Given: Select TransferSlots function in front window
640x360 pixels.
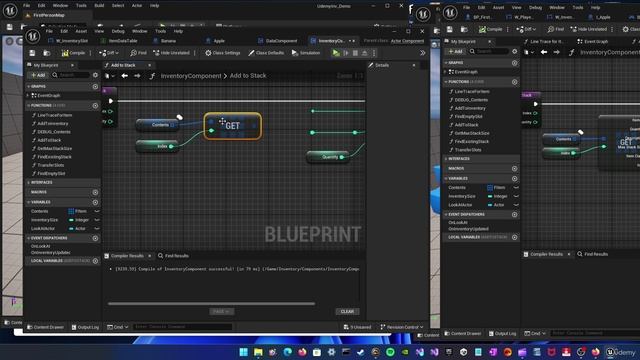Looking at the screenshot, I should point(51,165).
